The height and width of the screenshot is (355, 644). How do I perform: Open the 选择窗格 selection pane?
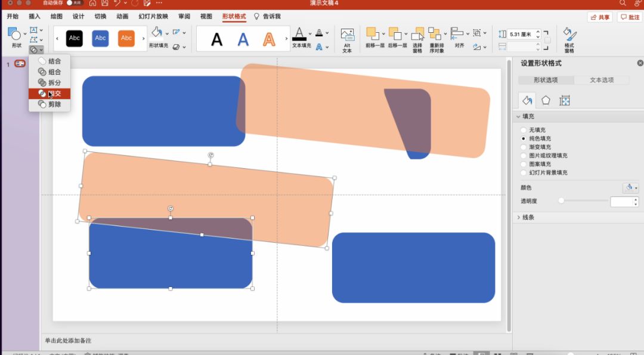pos(417,40)
